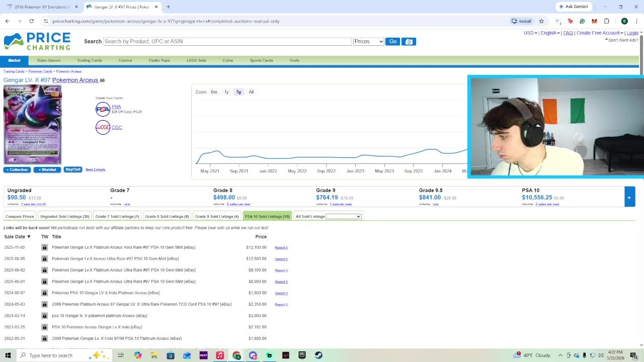The image size is (644, 362).
Task: Click the Login link
Action: click(632, 33)
